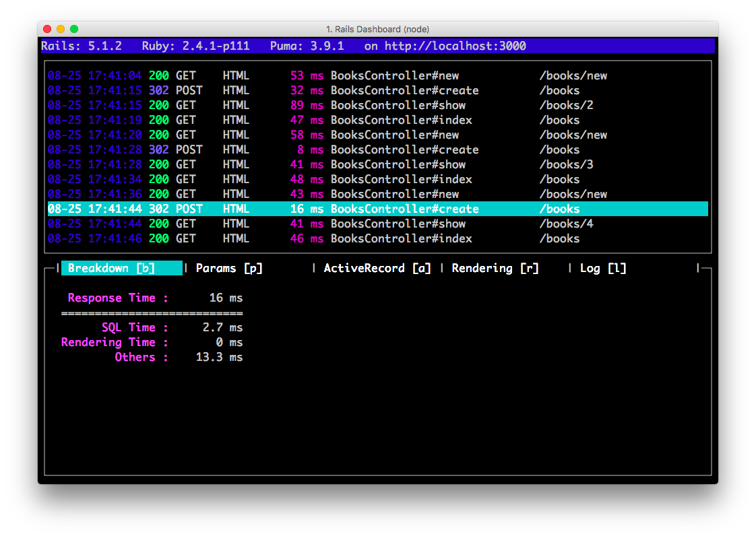
Task: Click the Ruby: 2.4.1-p111 version text
Action: (x=196, y=46)
